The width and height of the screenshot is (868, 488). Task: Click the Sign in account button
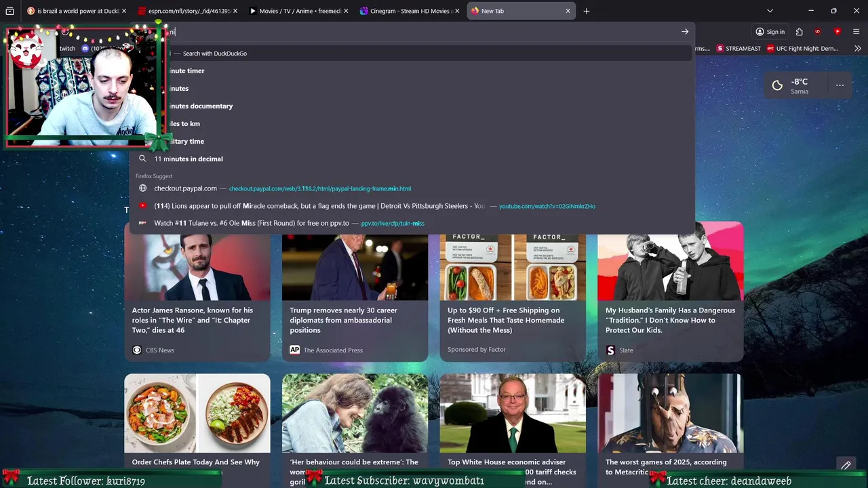coord(770,32)
